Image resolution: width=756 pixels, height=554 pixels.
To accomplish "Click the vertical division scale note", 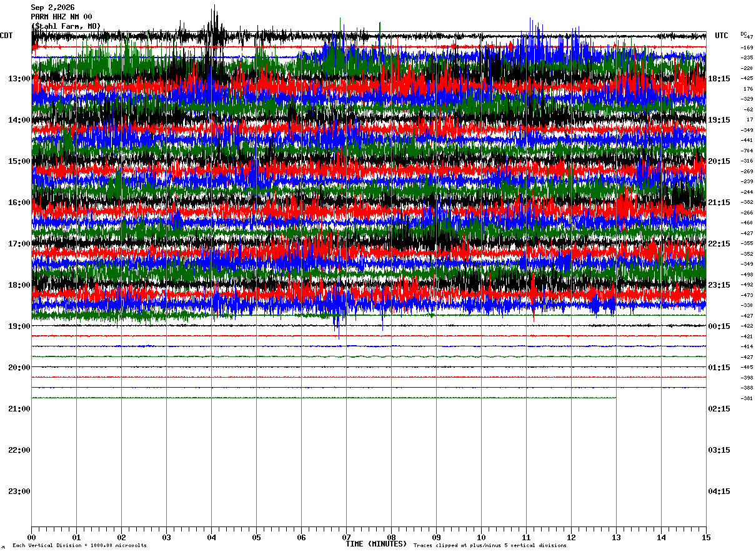I will (79, 546).
